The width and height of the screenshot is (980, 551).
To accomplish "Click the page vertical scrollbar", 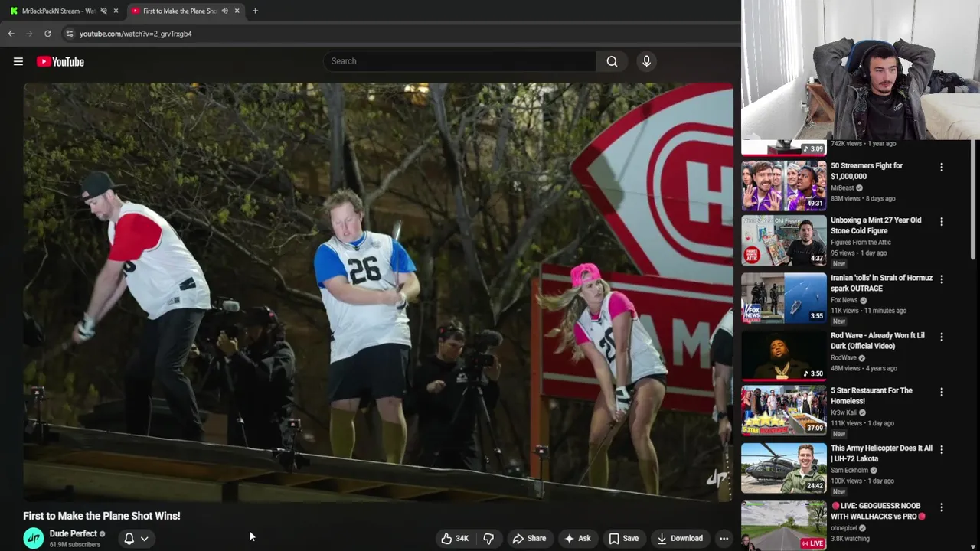I will click(x=975, y=201).
